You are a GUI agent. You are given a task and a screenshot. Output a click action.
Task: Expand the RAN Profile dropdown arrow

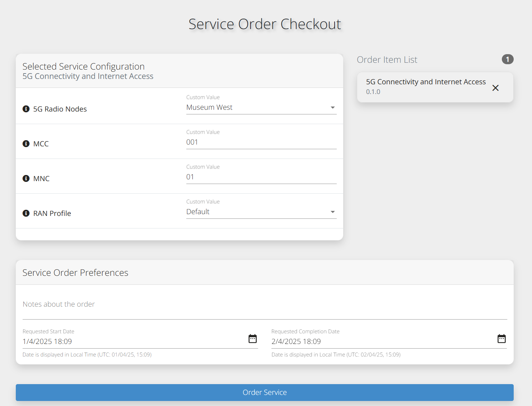tap(332, 212)
